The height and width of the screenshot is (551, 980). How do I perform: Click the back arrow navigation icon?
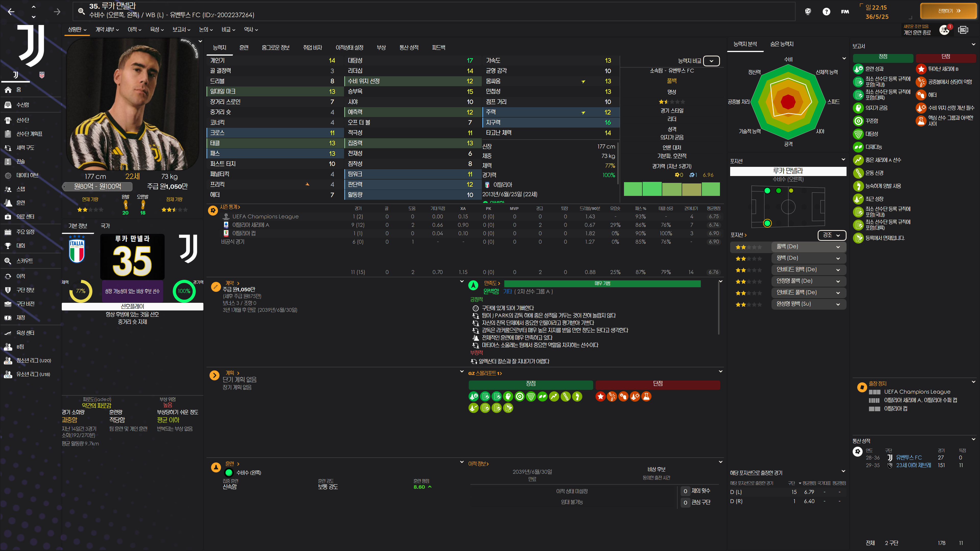[x=11, y=12]
